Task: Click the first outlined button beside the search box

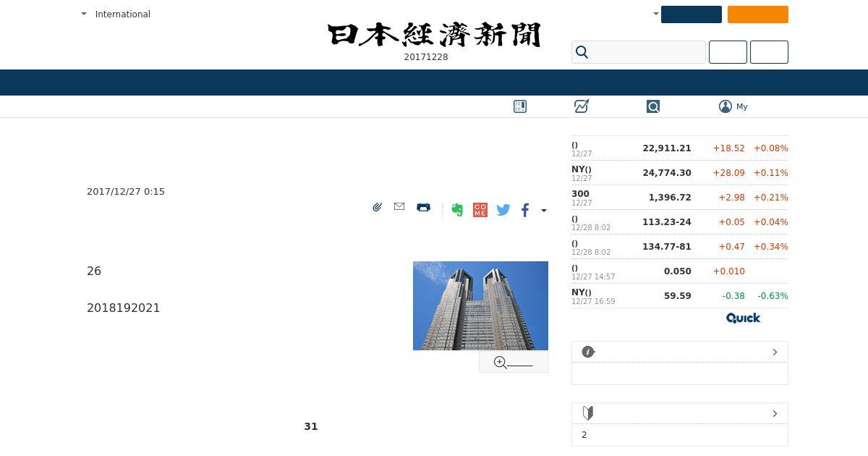Action: coord(728,52)
